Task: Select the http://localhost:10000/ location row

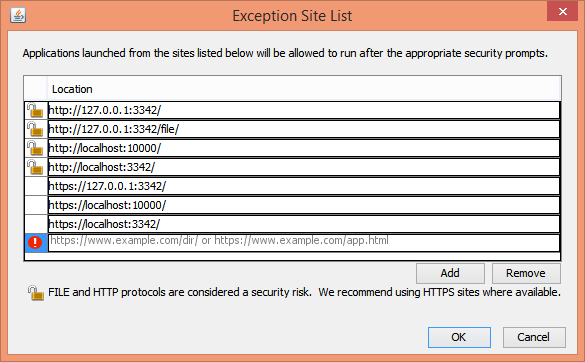Action: (x=304, y=149)
